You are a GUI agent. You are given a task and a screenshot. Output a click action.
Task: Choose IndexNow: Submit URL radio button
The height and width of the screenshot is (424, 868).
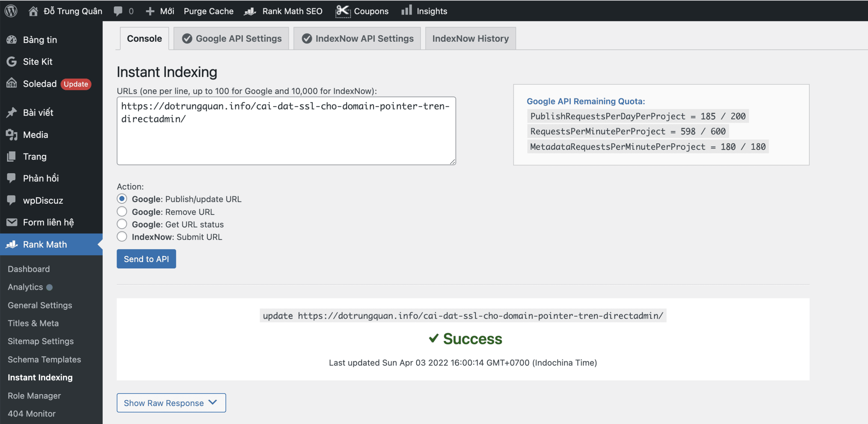(x=122, y=237)
